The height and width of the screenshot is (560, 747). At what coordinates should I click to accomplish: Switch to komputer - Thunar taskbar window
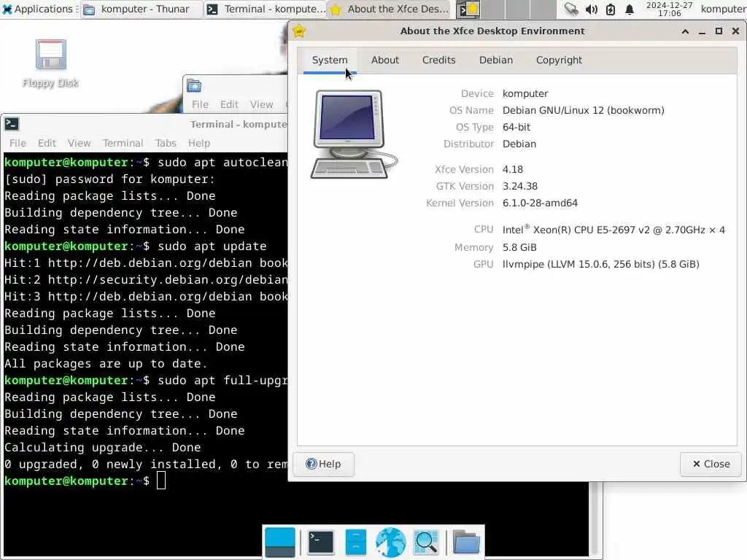pos(142,9)
